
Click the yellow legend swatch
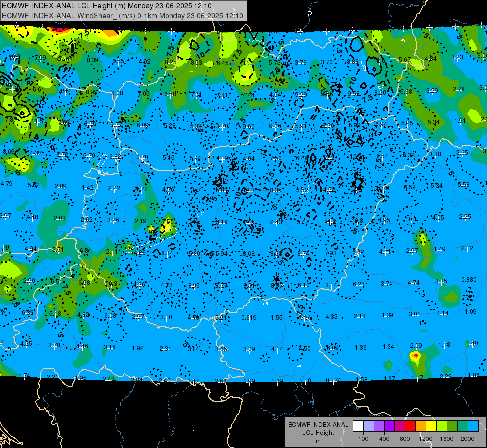431,426
